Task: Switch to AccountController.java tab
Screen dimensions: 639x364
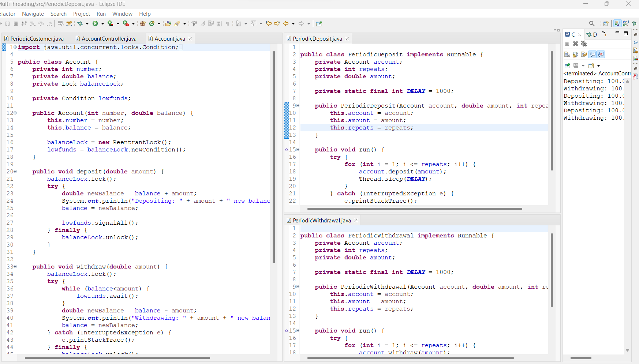Action: click(x=106, y=38)
